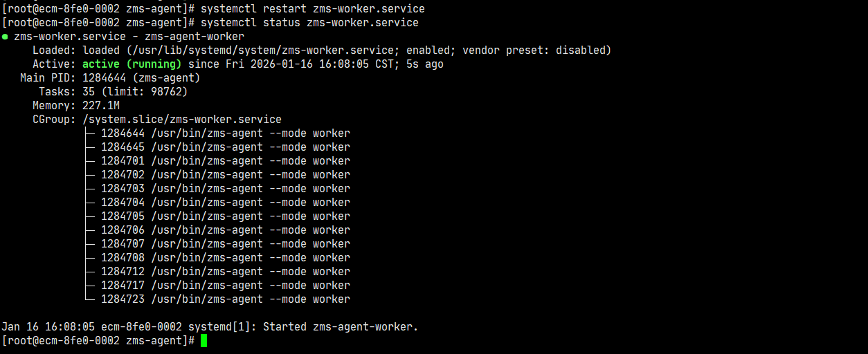Click the "Started zms-agent-worker." log message

click(x=341, y=327)
